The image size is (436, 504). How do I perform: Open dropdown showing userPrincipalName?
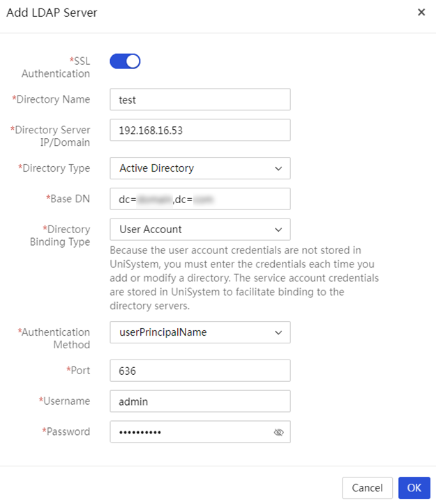click(200, 332)
